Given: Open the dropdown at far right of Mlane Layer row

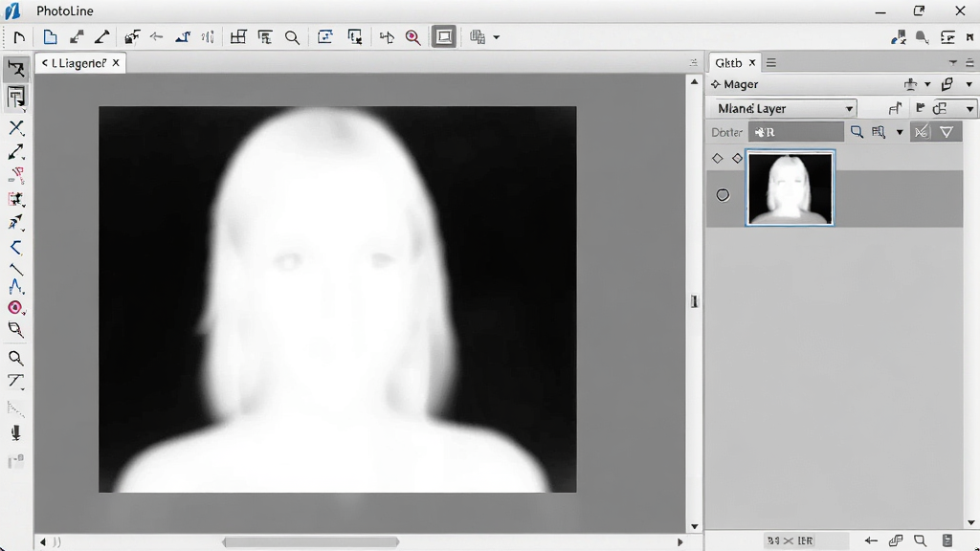Looking at the screenshot, I should point(969,109).
